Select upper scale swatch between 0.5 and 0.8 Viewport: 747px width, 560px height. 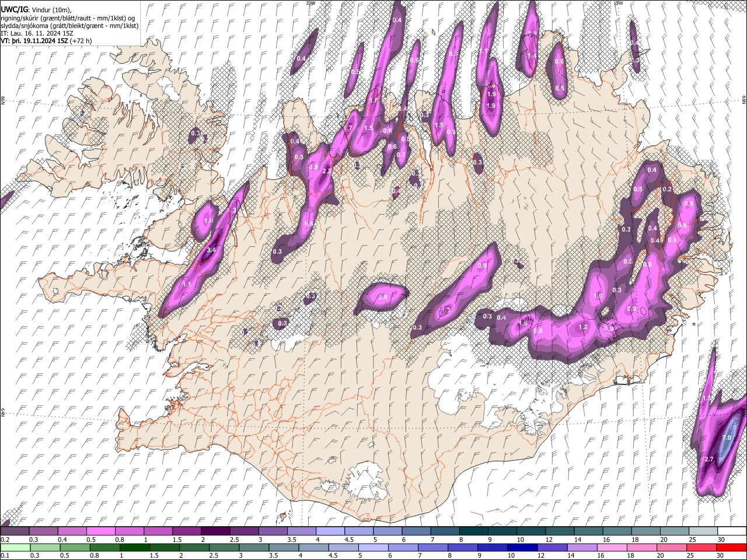point(101,531)
